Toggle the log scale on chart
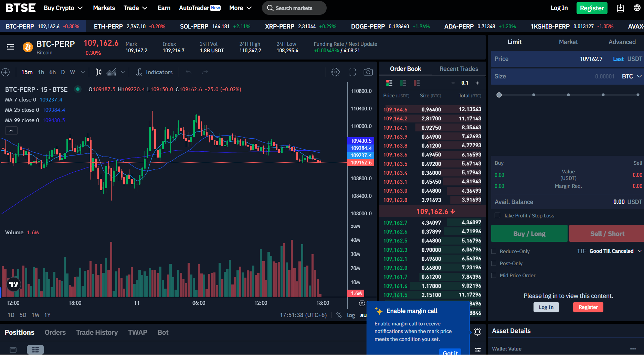644x355 pixels. [x=351, y=315]
